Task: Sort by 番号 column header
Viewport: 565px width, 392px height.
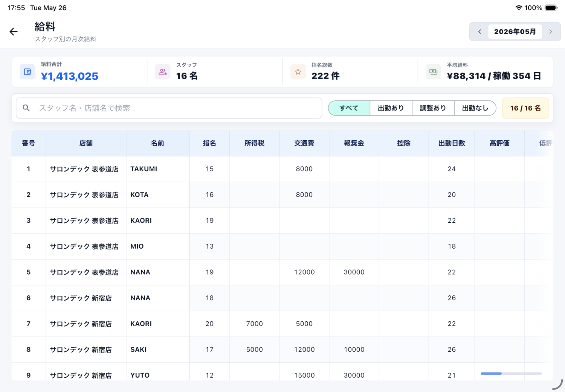Action: 29,143
